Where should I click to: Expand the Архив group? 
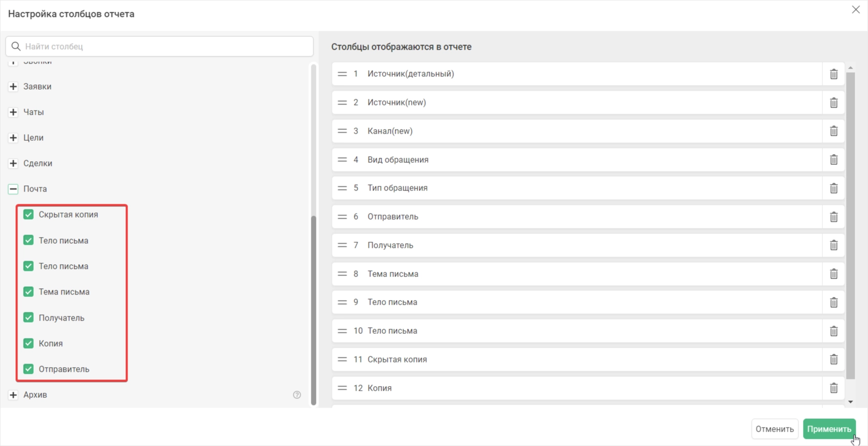[x=13, y=395]
